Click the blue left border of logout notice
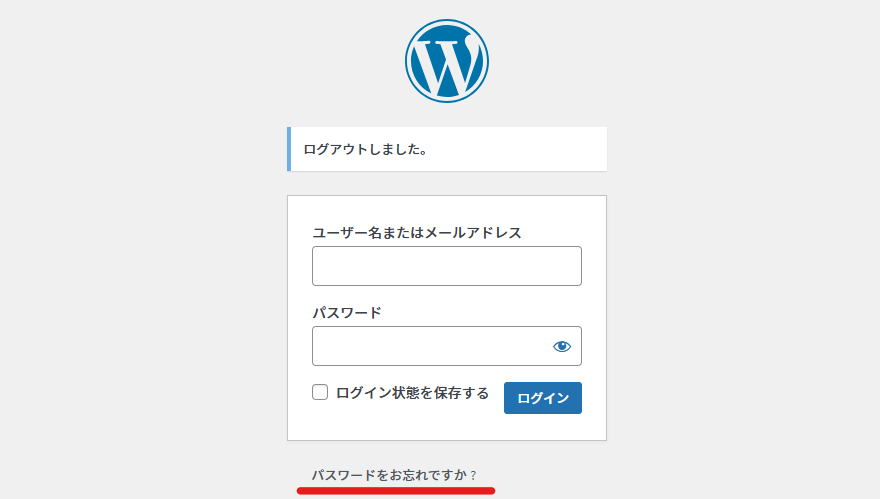Image resolution: width=880 pixels, height=499 pixels. [289, 149]
